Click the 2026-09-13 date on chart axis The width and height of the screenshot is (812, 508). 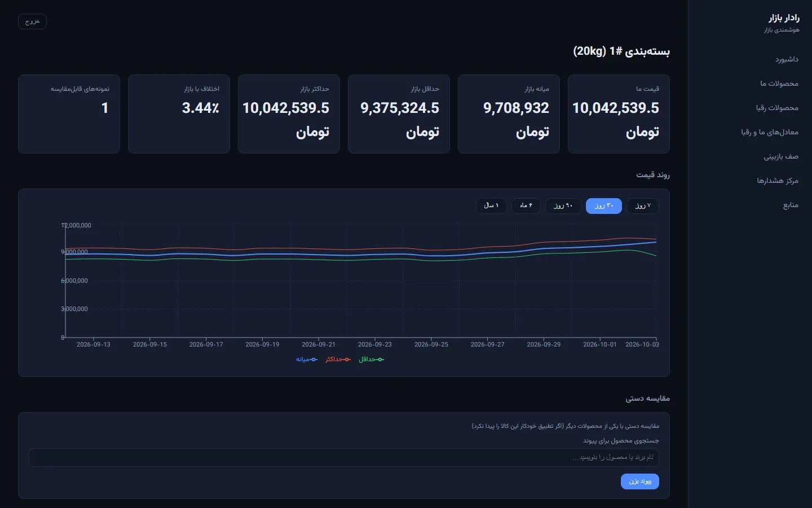94,344
